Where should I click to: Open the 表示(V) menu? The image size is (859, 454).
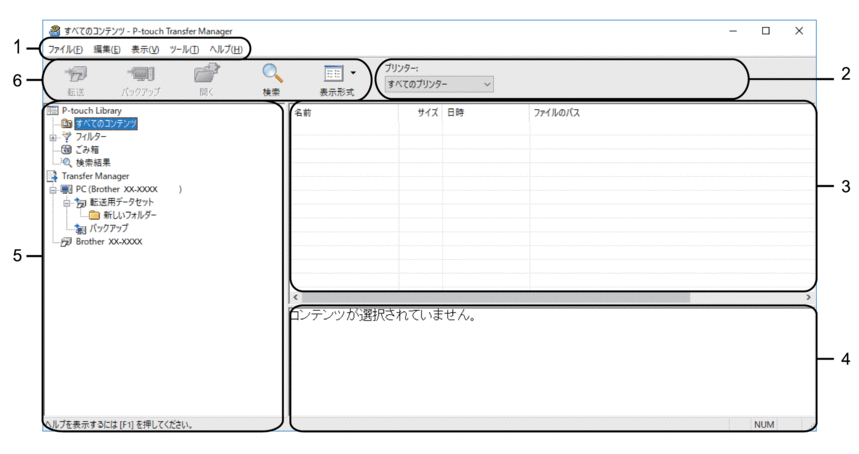point(145,49)
